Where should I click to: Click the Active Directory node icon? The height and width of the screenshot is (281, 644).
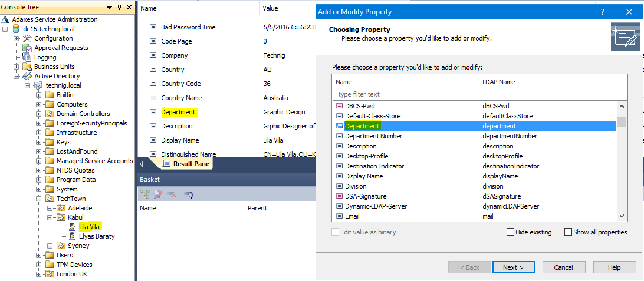[x=27, y=76]
